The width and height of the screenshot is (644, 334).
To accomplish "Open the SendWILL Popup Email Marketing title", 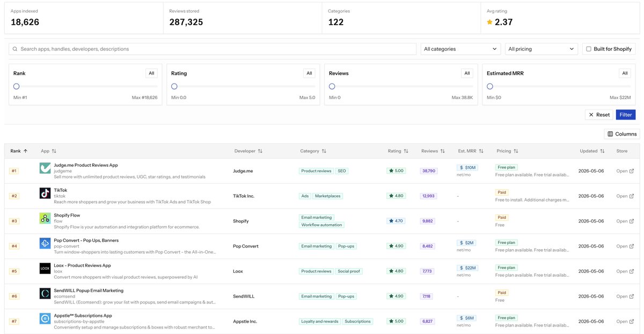I will [89, 291].
